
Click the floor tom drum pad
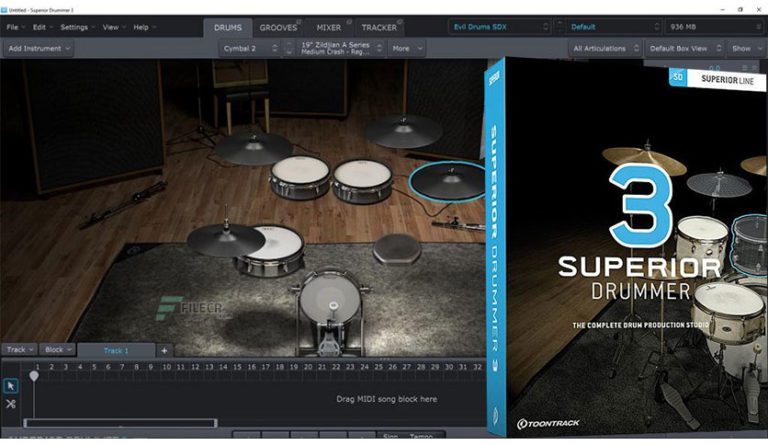point(397,246)
